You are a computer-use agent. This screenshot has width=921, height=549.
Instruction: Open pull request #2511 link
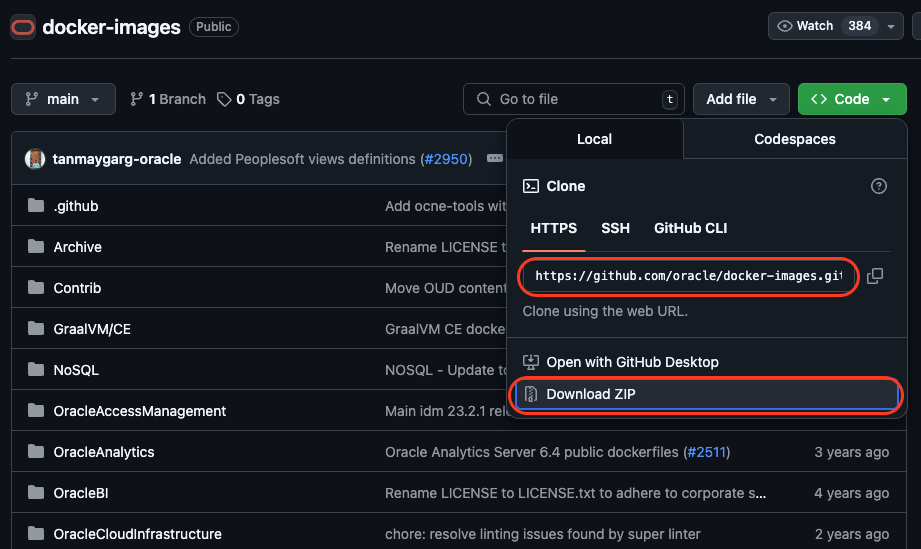pyautogui.click(x=707, y=452)
